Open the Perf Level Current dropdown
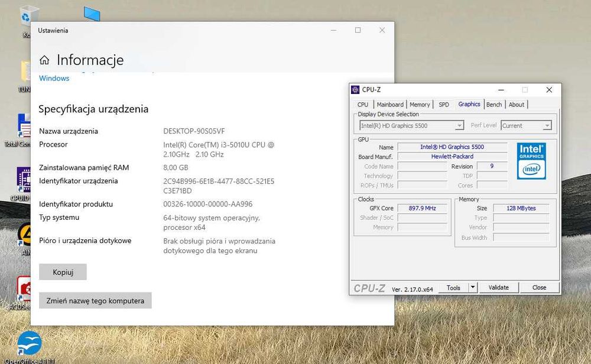The width and height of the screenshot is (591, 364). pos(526,126)
